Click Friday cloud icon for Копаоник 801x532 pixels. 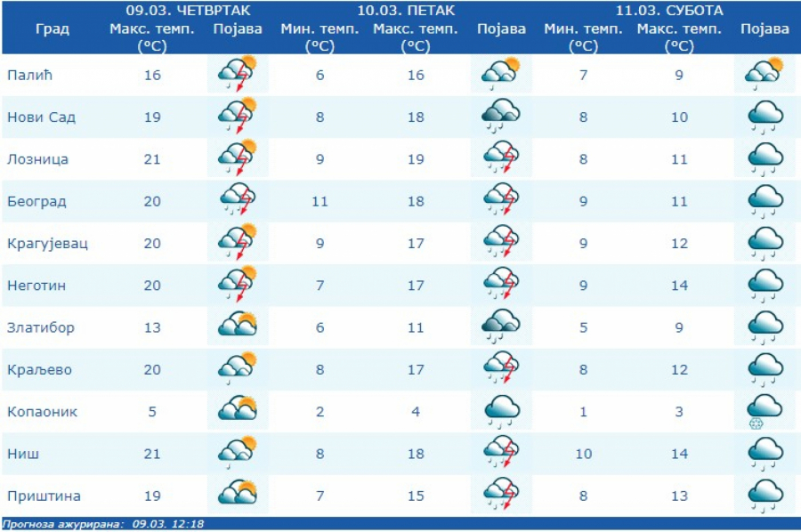pos(501,412)
